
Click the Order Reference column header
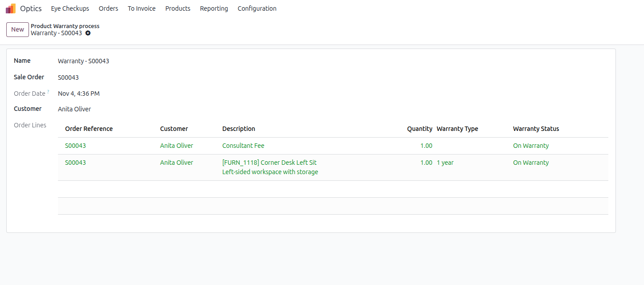(89, 129)
